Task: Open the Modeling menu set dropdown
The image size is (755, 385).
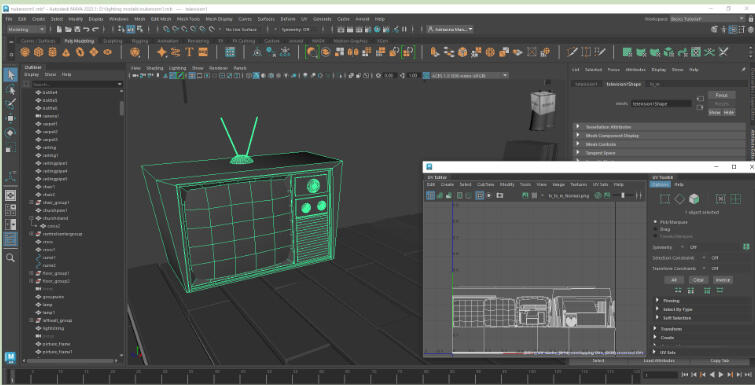Action: click(x=26, y=29)
